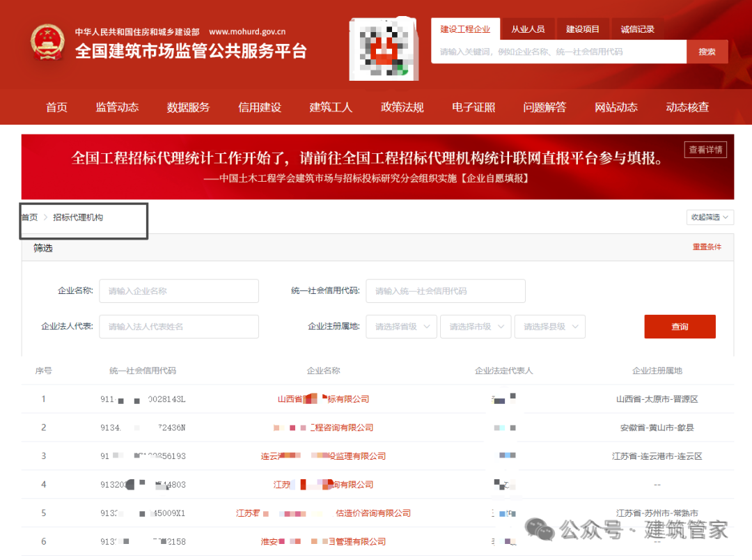Select the 建设工程企业 search category

[x=465, y=29]
